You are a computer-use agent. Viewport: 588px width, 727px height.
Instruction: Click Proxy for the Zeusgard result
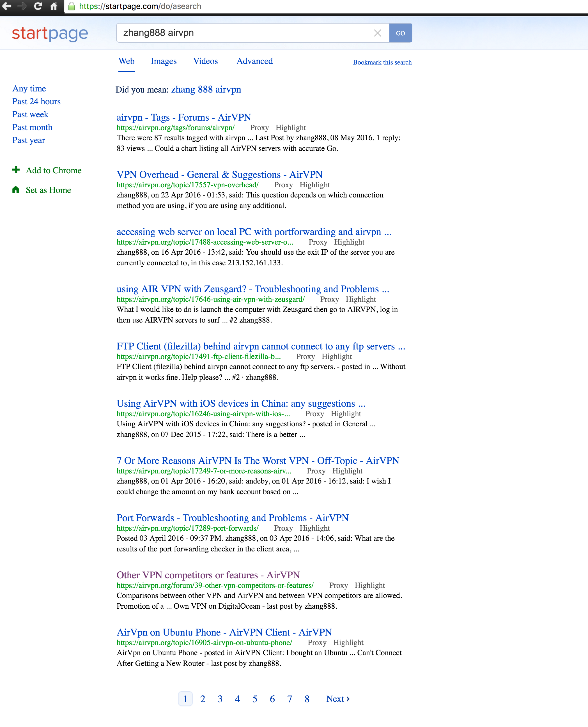tap(329, 299)
